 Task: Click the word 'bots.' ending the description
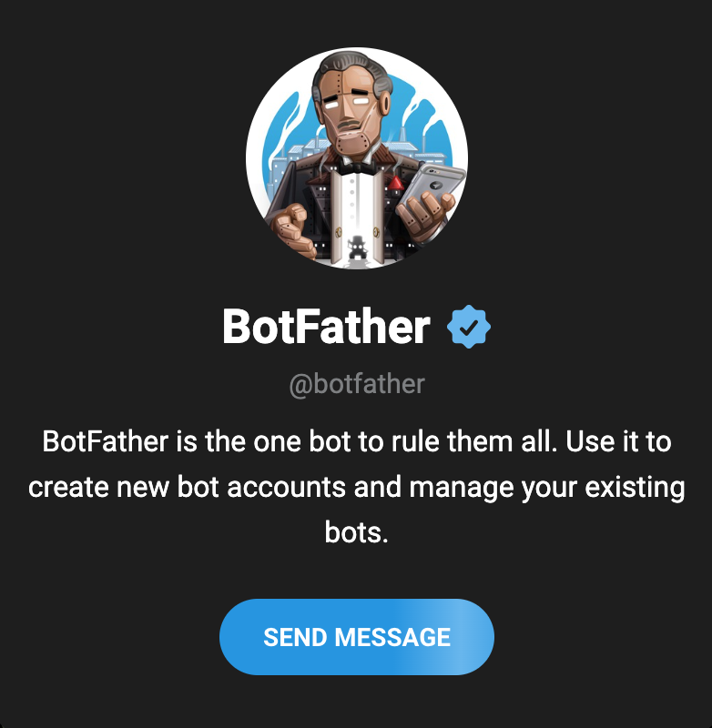click(x=357, y=531)
